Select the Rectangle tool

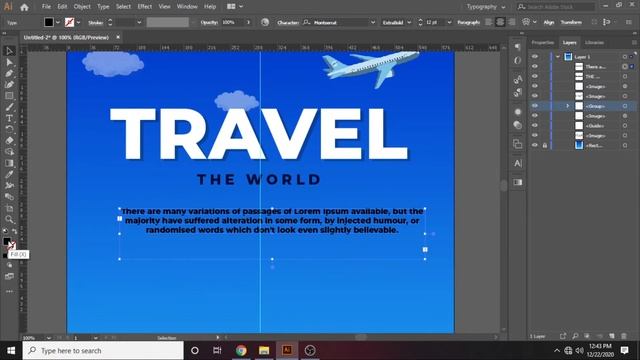coord(9,96)
